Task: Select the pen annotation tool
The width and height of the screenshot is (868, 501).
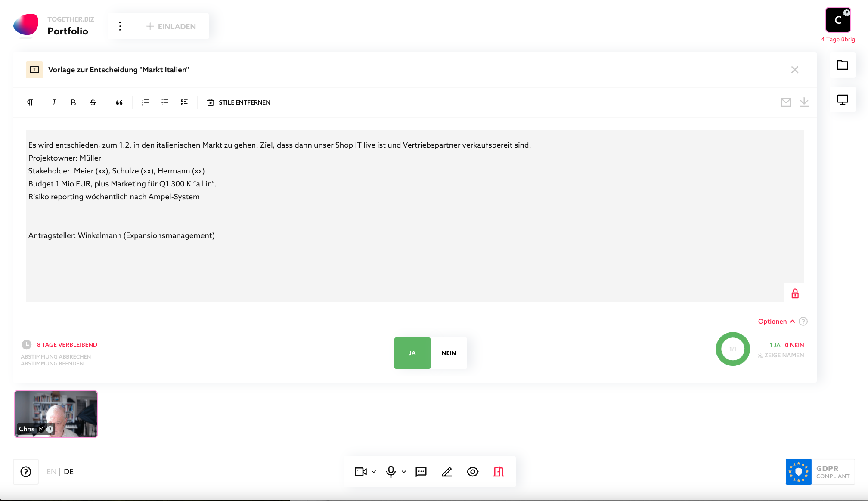Action: click(x=447, y=472)
